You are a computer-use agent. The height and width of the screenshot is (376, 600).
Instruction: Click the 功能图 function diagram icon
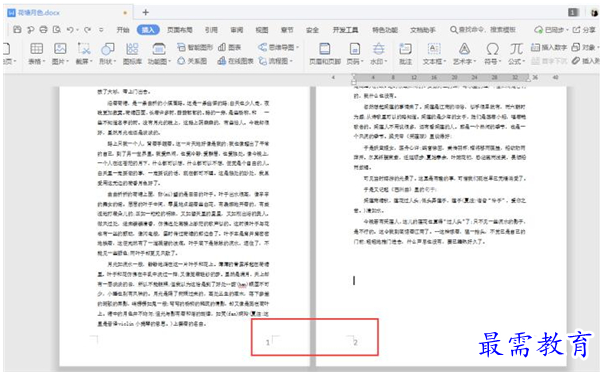pos(159,49)
